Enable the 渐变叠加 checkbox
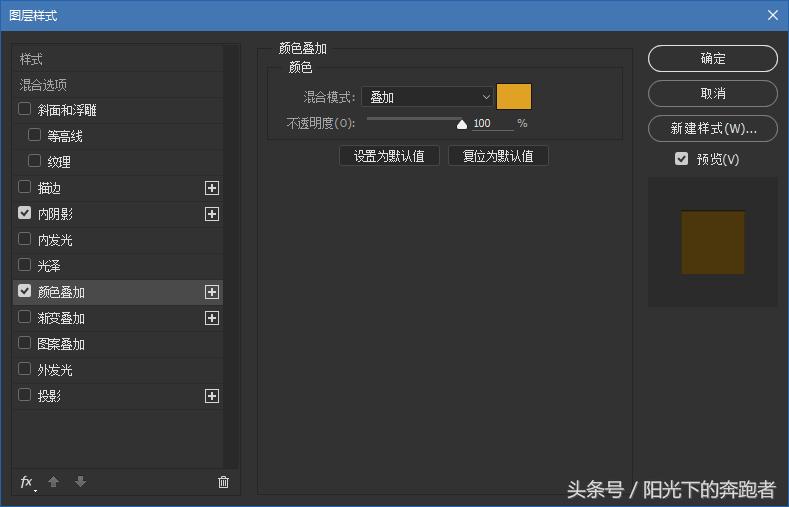 24,316
